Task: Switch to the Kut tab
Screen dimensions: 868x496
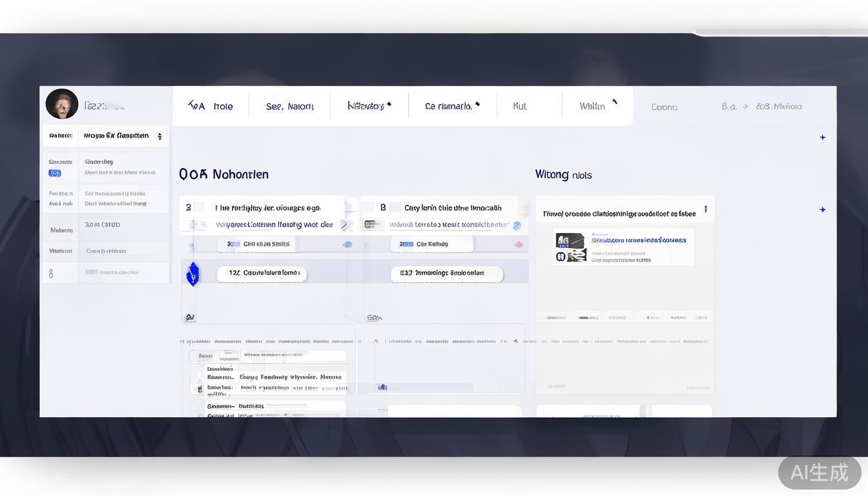Action: (520, 107)
